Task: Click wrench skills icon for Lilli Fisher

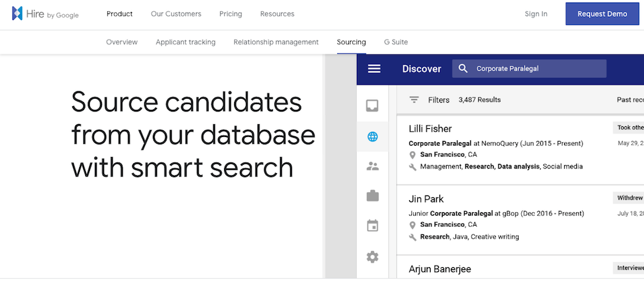Action: point(413,167)
